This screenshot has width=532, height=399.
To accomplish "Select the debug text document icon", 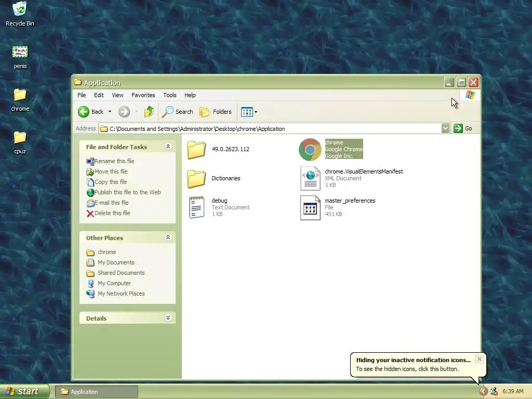I will [196, 207].
